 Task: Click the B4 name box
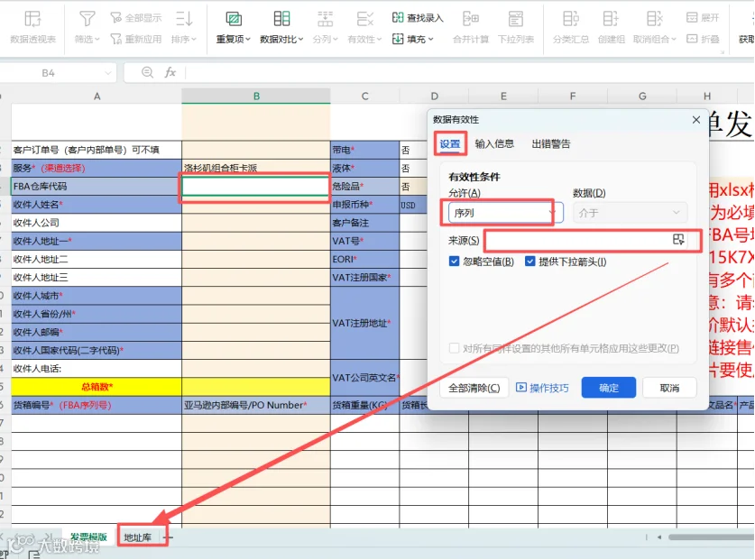click(x=49, y=73)
